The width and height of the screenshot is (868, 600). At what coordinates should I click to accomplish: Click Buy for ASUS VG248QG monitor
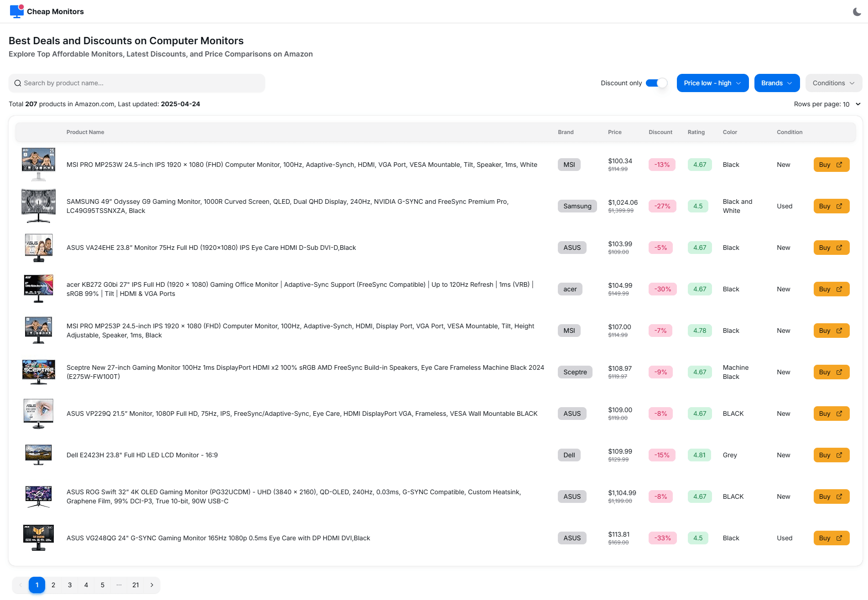831,538
